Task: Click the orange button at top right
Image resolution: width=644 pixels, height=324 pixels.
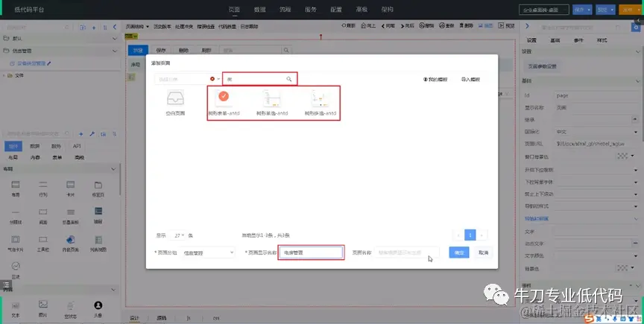Action: pyautogui.click(x=629, y=10)
